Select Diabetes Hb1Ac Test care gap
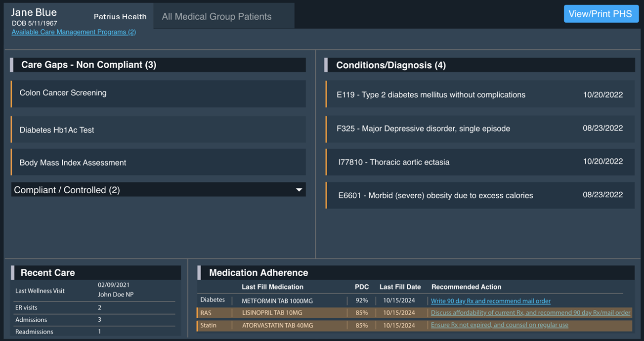Viewport: 644px width, 341px height. point(158,130)
